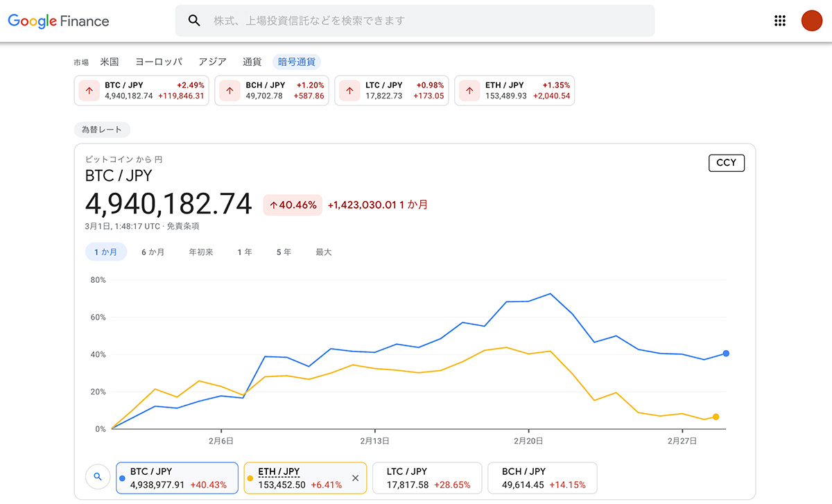
Task: Click the +28.65% LTC change value
Action: 452,485
